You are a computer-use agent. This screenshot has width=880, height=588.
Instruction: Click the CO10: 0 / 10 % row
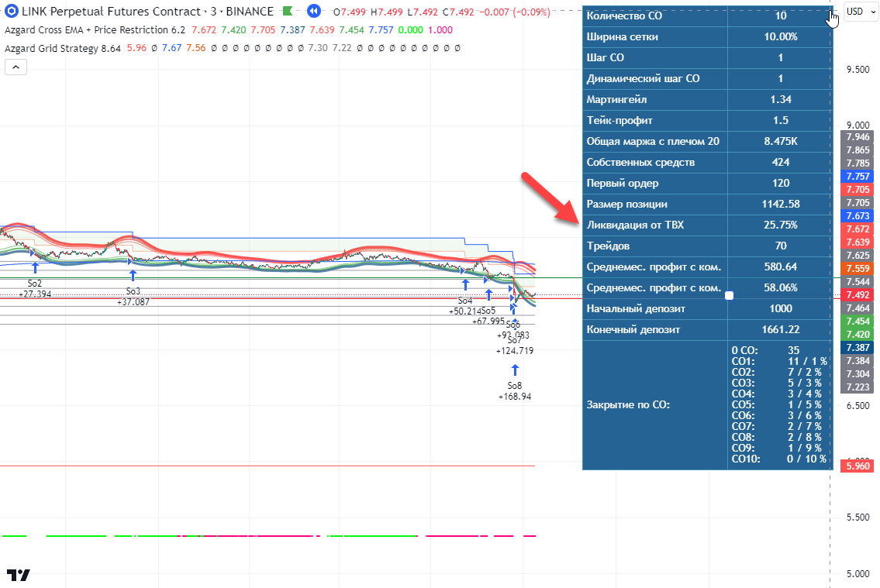tap(779, 459)
